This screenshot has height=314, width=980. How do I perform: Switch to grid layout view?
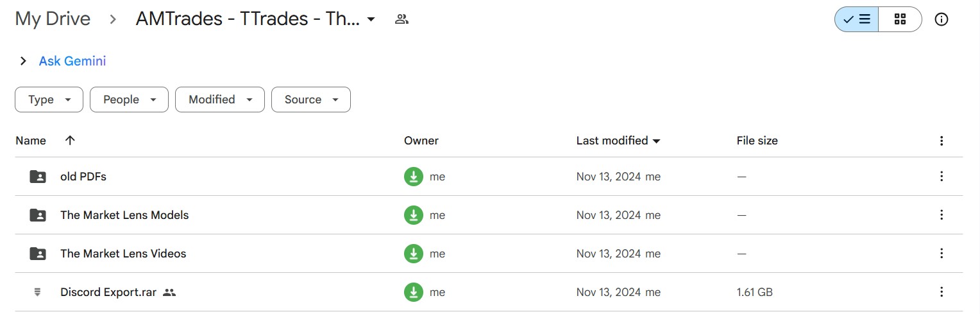pyautogui.click(x=900, y=19)
